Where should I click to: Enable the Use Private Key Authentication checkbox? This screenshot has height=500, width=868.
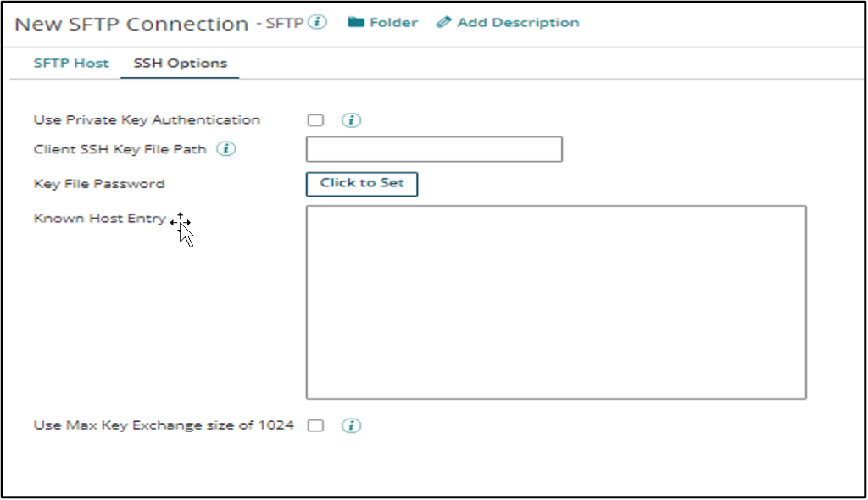click(x=315, y=120)
